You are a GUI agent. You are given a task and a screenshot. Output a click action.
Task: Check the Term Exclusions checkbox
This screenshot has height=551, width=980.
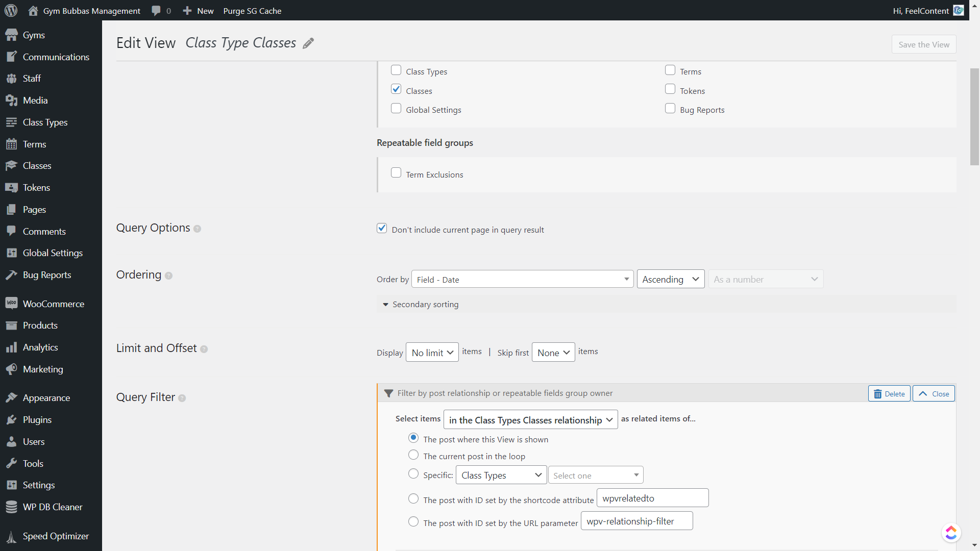coord(396,173)
